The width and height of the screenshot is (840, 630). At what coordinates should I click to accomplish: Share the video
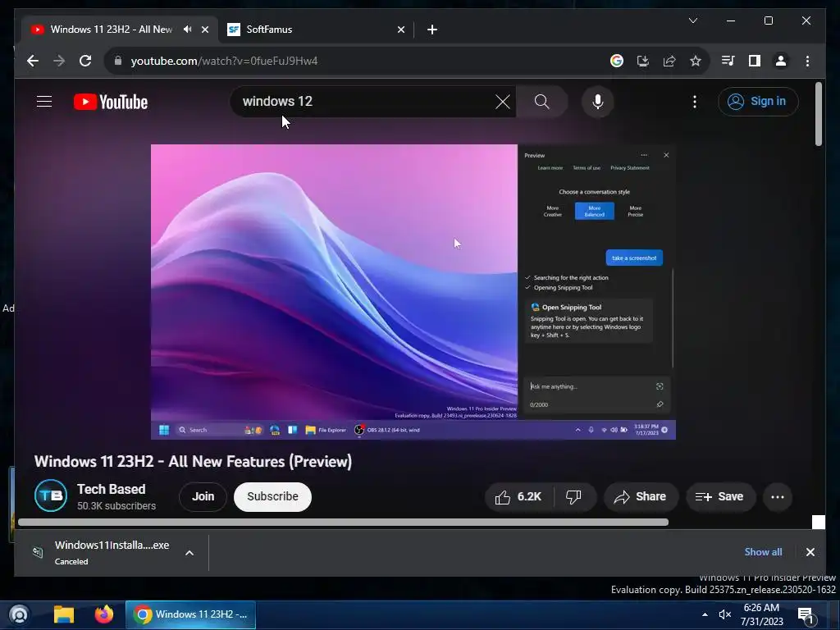[641, 497]
